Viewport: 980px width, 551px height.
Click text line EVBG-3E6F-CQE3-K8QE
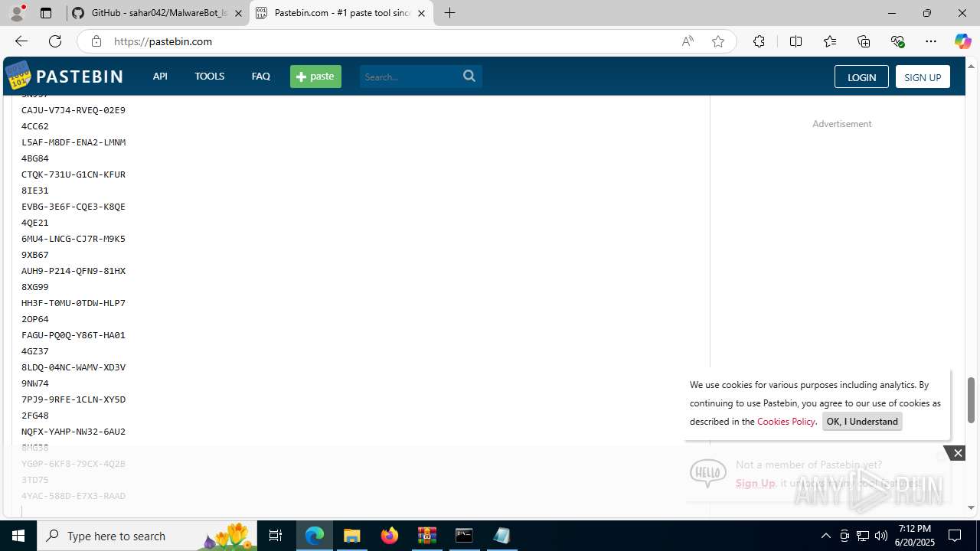73,207
